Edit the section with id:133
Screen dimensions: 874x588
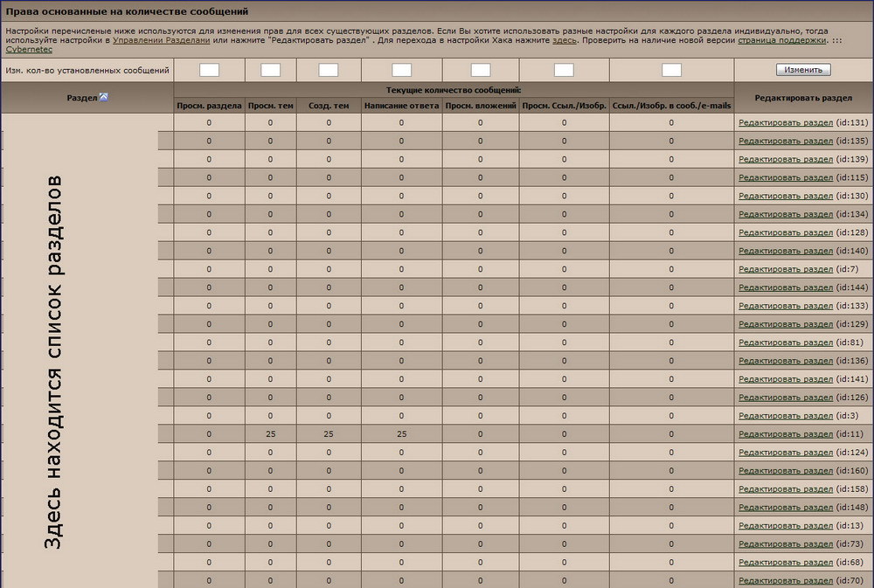click(x=786, y=306)
